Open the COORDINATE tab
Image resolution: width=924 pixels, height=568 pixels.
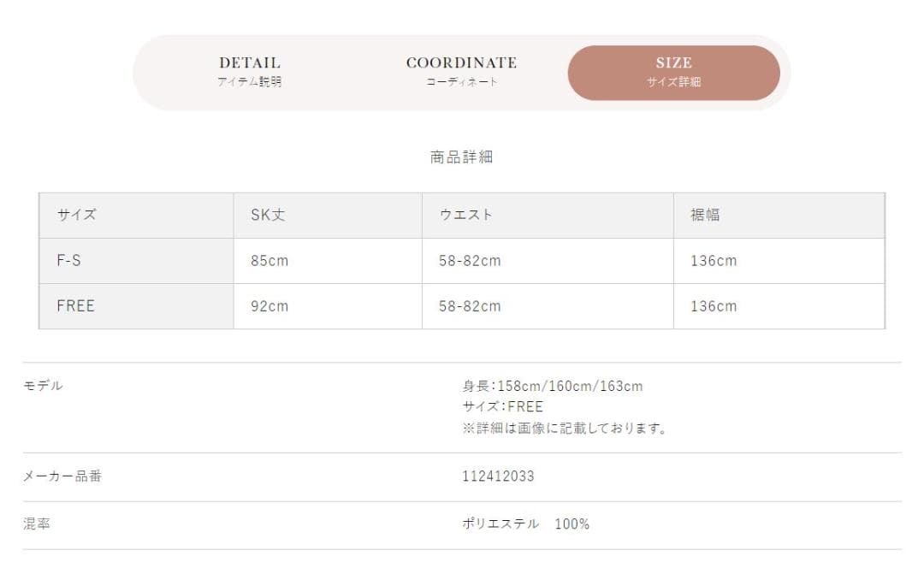click(x=461, y=72)
